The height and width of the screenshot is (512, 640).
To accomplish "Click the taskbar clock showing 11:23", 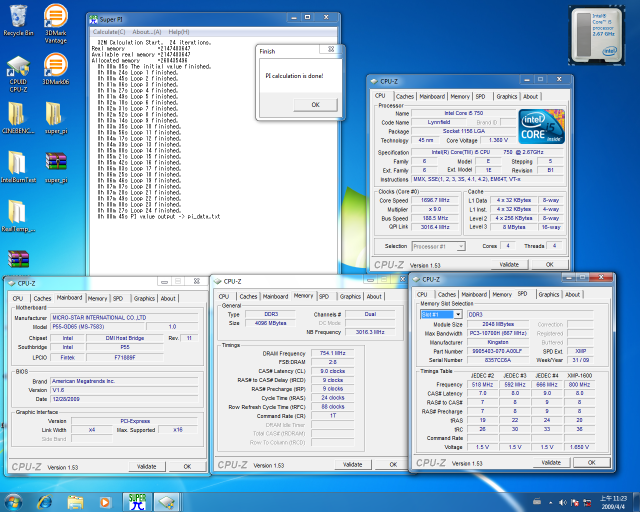I will click(x=613, y=503).
